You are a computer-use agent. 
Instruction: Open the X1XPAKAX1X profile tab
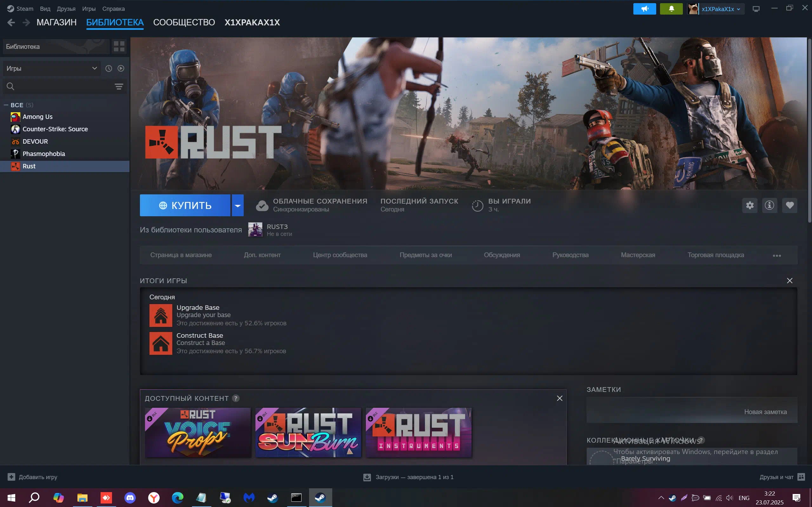[252, 23]
